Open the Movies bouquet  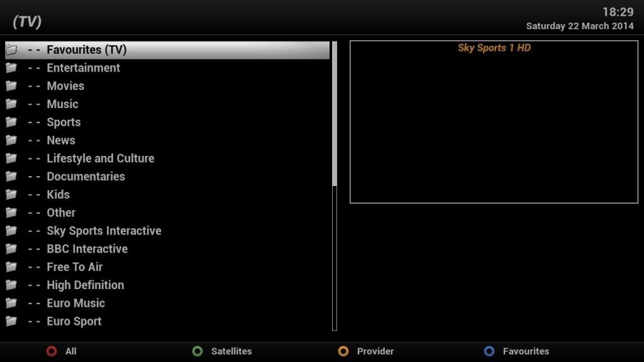pos(167,85)
